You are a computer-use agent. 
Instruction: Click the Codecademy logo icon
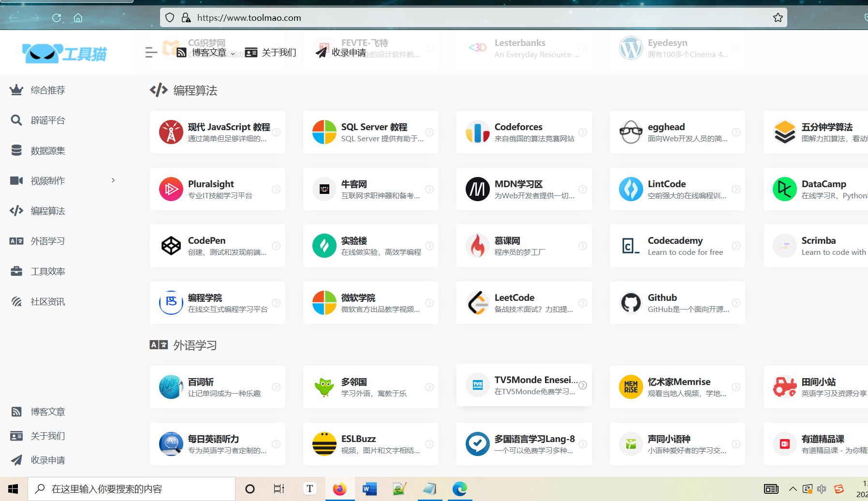(631, 246)
